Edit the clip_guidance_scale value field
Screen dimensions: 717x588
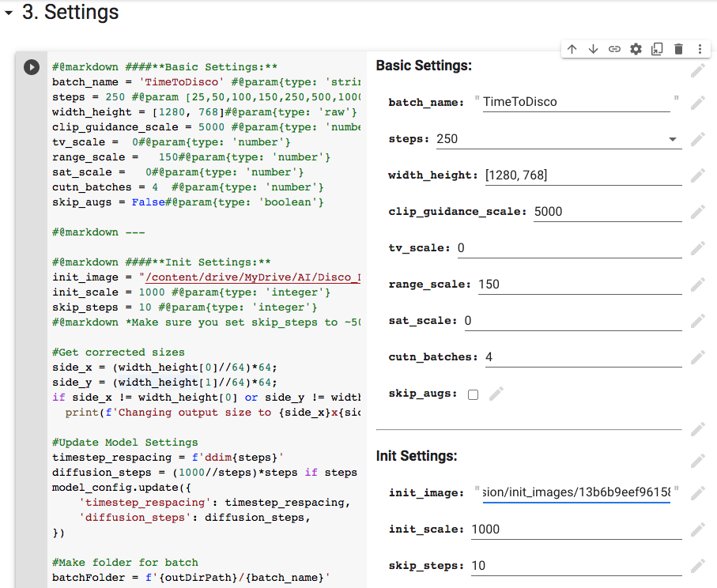click(x=607, y=212)
